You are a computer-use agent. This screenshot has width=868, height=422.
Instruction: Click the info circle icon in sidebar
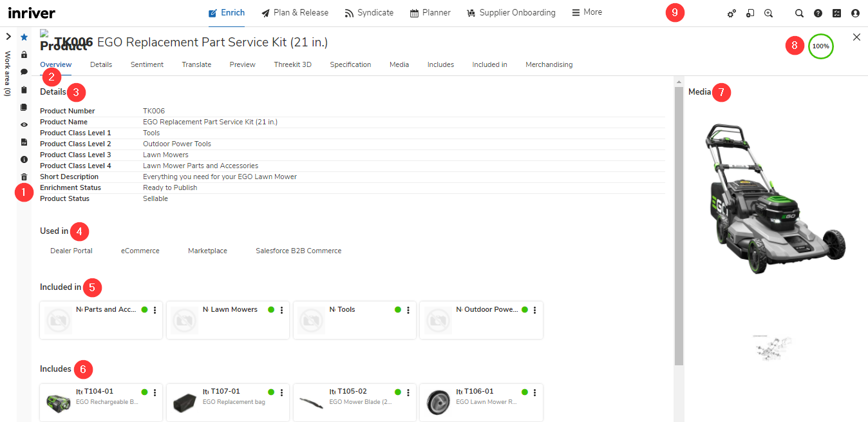24,159
